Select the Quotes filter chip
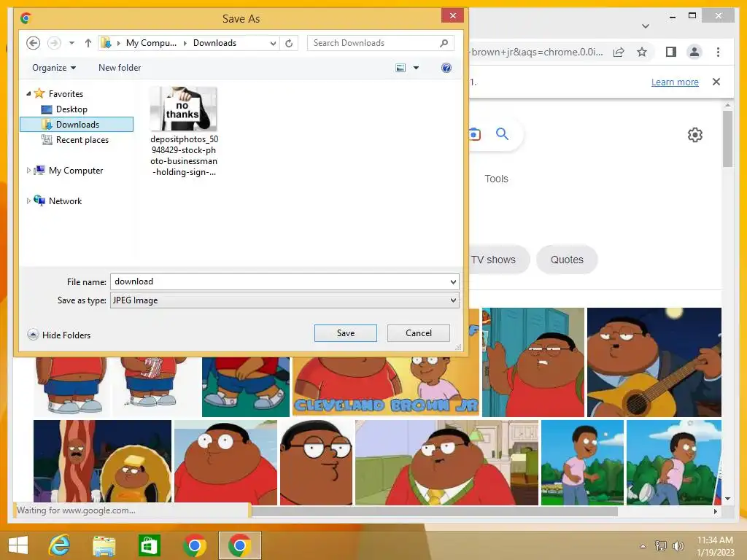The height and width of the screenshot is (560, 747). (567, 260)
